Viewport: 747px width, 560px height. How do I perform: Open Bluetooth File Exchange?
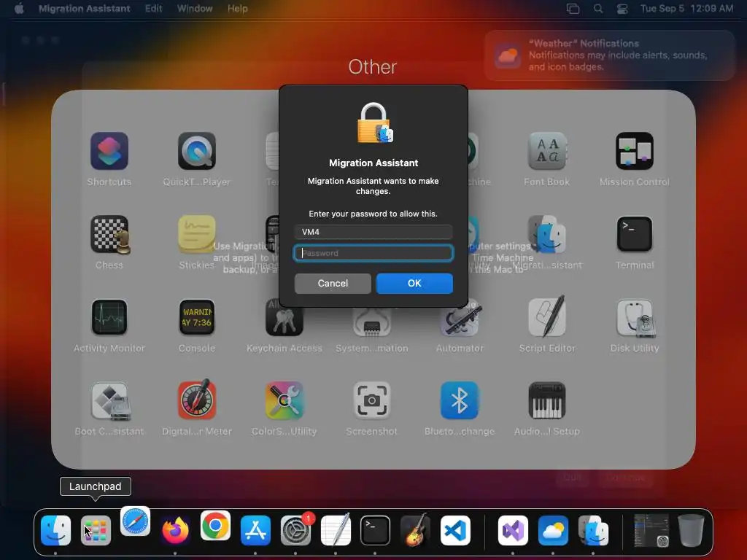pyautogui.click(x=460, y=400)
